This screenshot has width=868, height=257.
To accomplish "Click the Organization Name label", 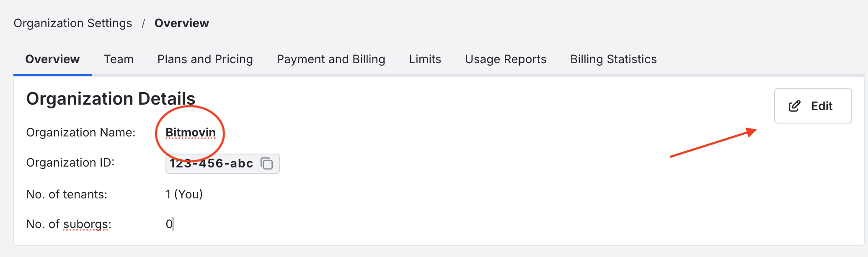I will (81, 132).
